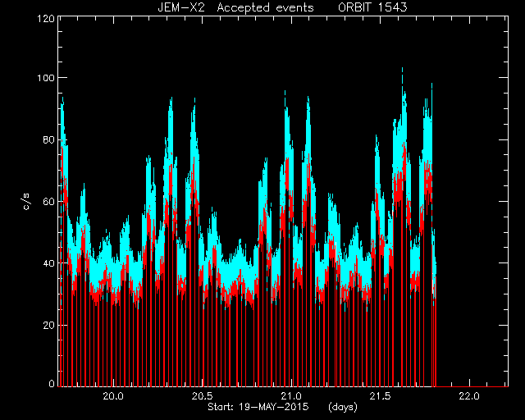
Task: Select the y-axis tick label 20
Action: 49,325
